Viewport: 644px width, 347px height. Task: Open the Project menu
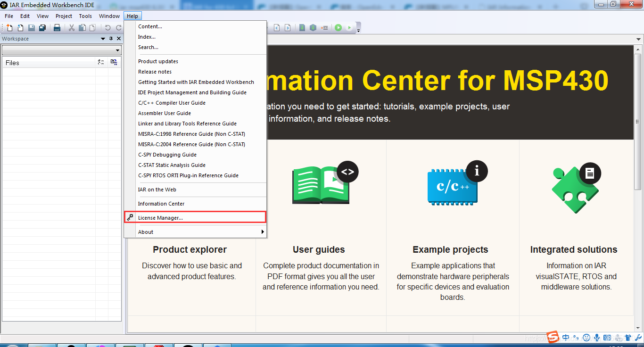(64, 16)
